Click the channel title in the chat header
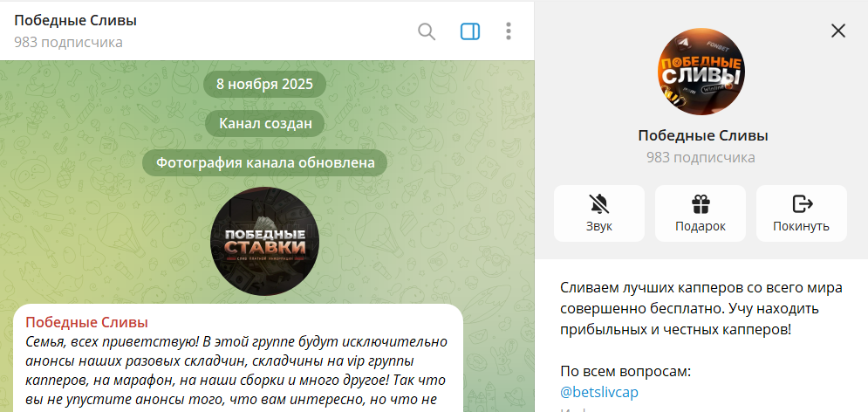Image resolution: width=868 pixels, height=412 pixels. click(75, 20)
